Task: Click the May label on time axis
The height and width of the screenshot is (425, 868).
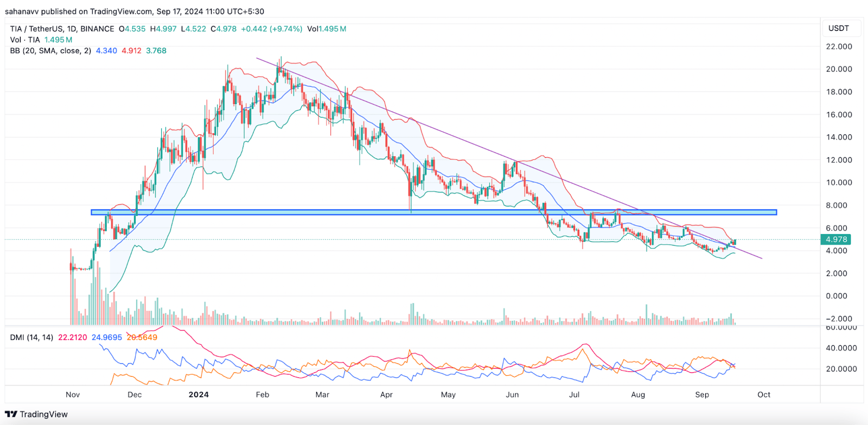Action: coord(448,395)
